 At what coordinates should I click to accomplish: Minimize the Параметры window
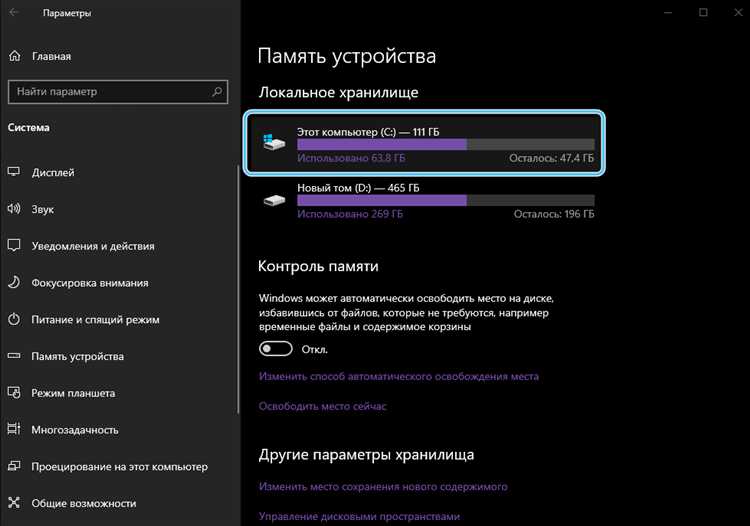[668, 12]
